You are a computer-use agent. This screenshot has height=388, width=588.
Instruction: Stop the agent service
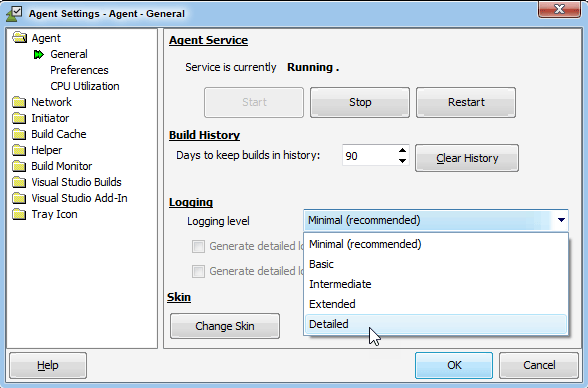[x=360, y=102]
